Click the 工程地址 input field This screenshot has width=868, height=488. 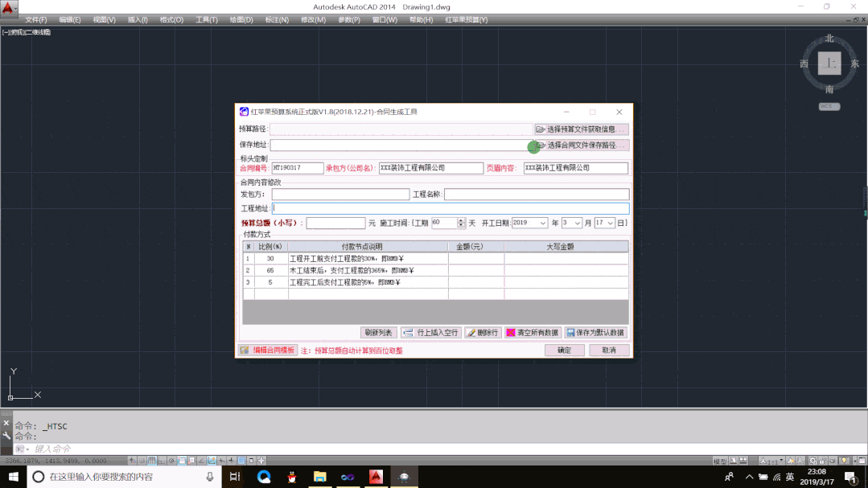(x=450, y=208)
